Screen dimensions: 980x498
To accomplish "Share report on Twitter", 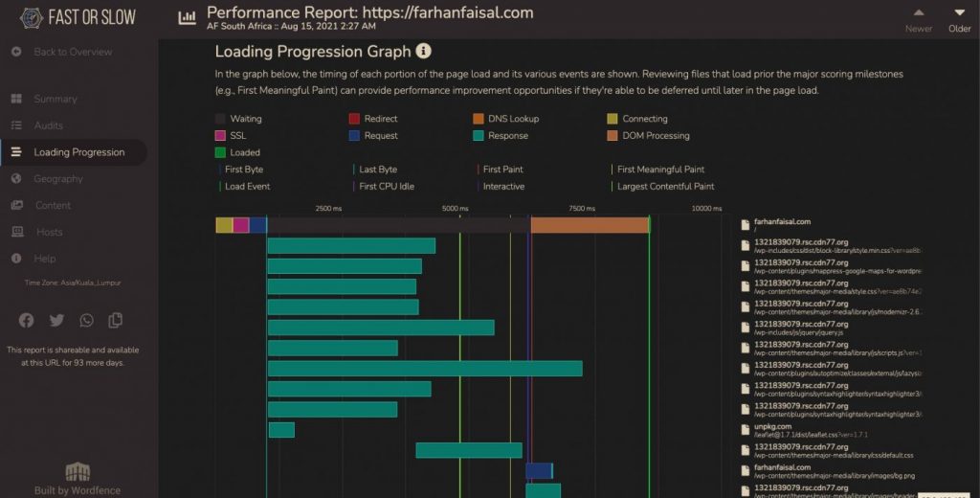I will (56, 320).
